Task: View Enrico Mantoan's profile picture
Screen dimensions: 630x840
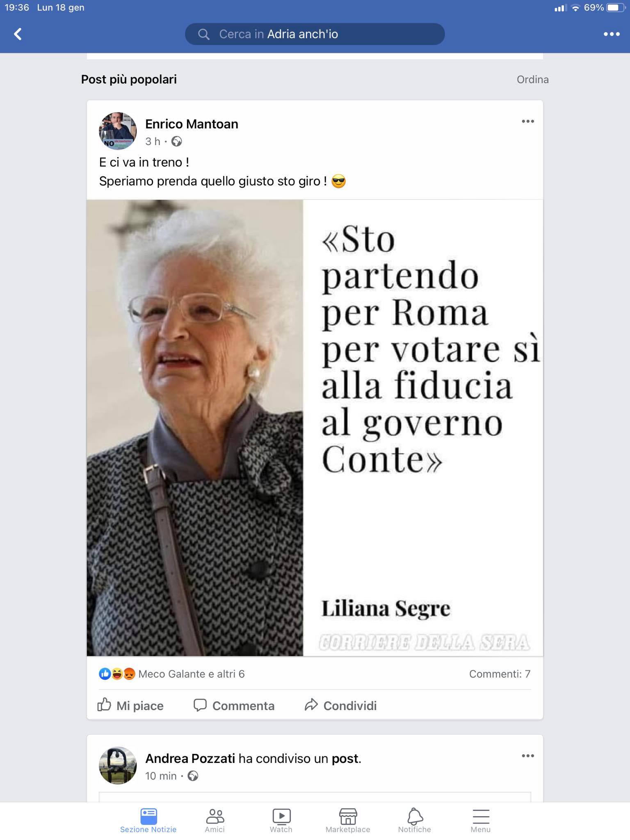Action: click(x=118, y=131)
